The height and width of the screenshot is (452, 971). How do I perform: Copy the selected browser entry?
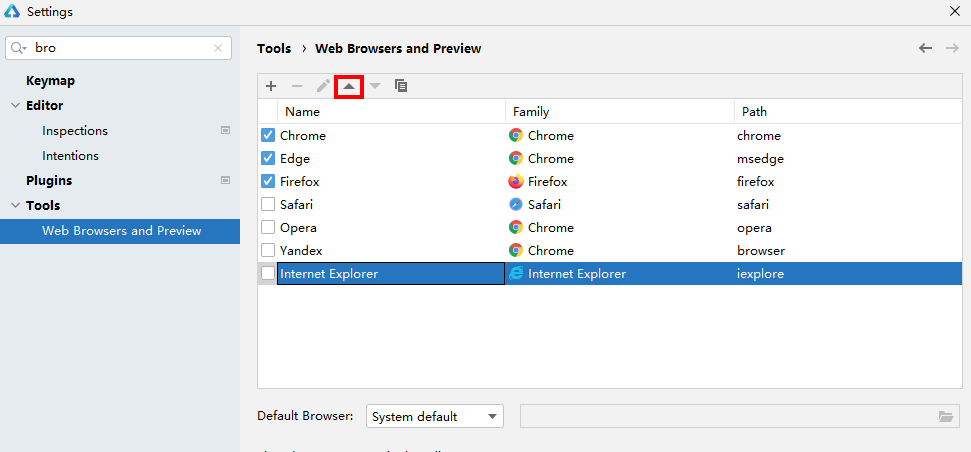(x=401, y=86)
